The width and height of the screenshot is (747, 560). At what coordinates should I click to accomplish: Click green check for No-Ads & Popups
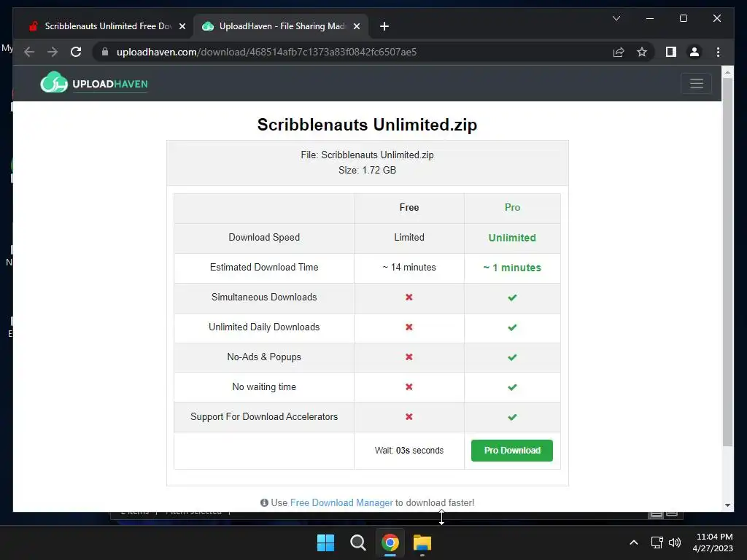(512, 357)
